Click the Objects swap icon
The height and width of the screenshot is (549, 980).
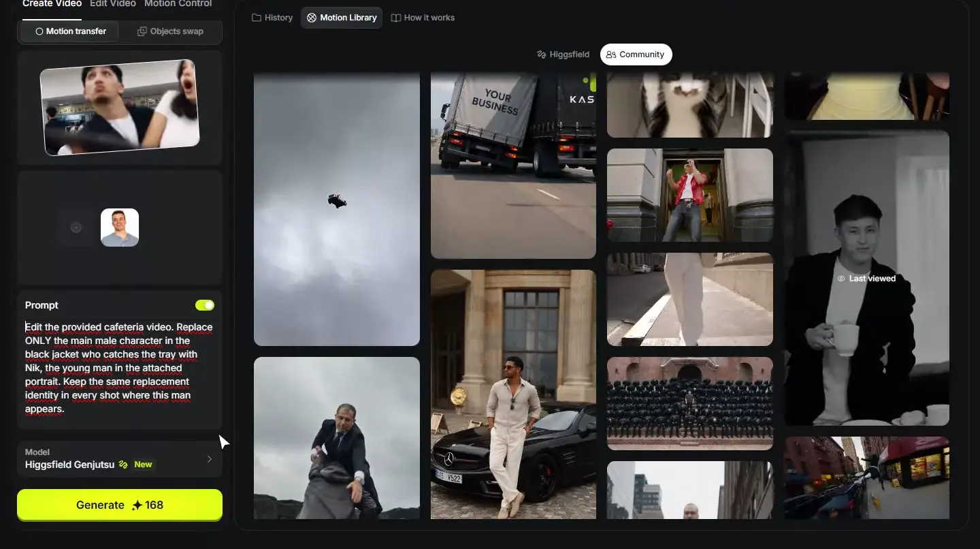coord(142,31)
